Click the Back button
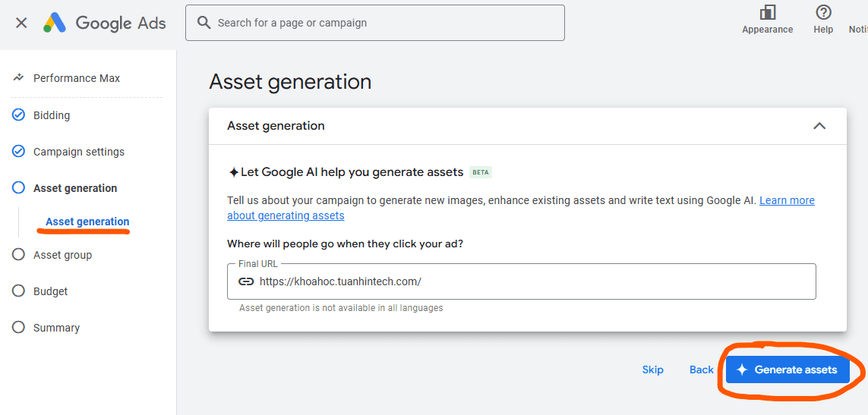The image size is (868, 415). coord(702,369)
